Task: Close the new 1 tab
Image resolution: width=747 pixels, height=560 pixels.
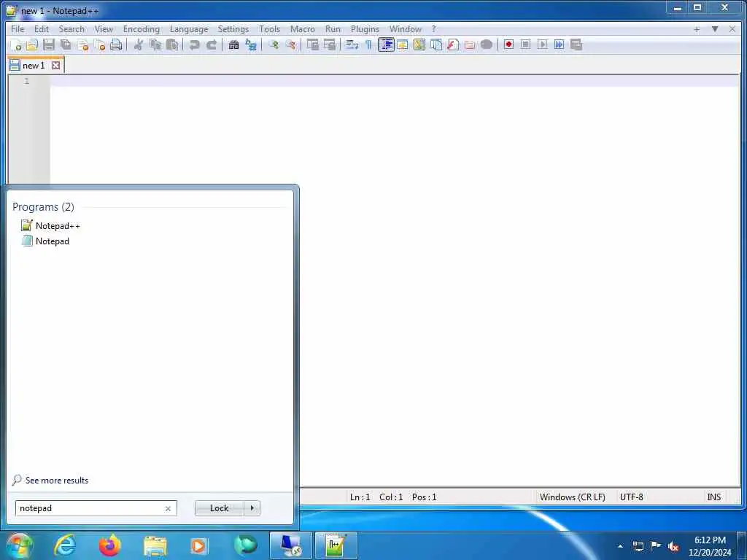Action: (55, 65)
